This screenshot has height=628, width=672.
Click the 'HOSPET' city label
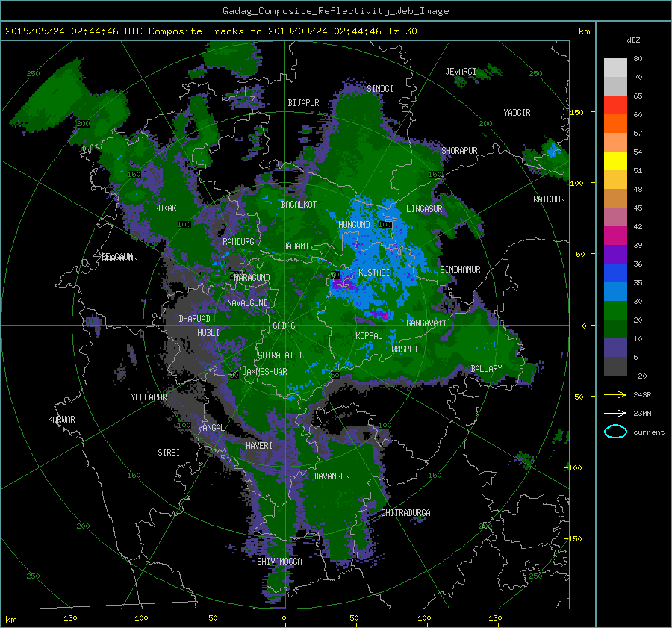405,349
